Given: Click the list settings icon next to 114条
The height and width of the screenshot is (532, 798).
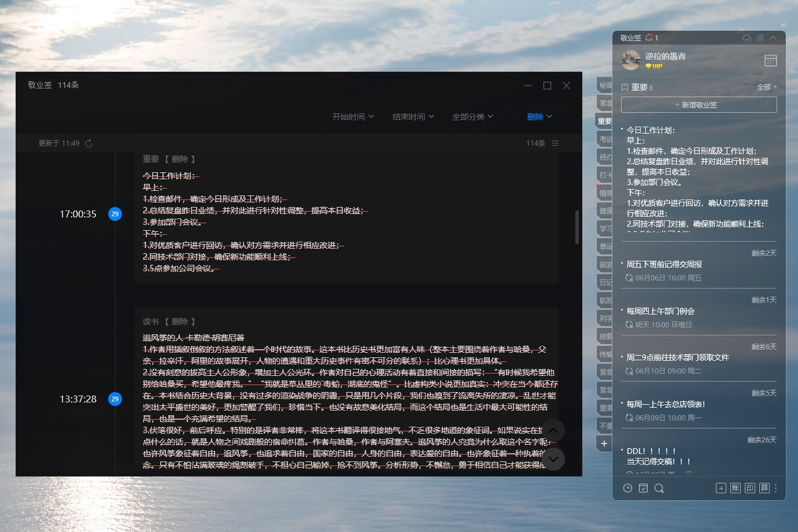Looking at the screenshot, I should tap(555, 143).
